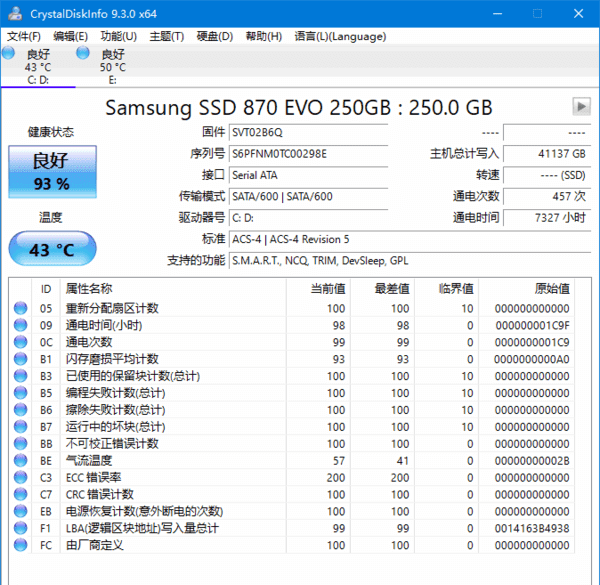Click the serial number field S6PFNM0TC00298E

click(x=308, y=154)
